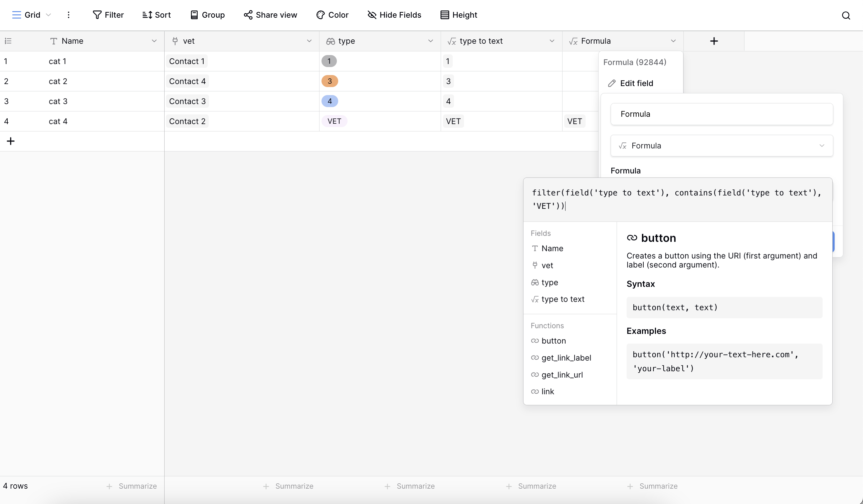Click Share view icon

(x=248, y=15)
